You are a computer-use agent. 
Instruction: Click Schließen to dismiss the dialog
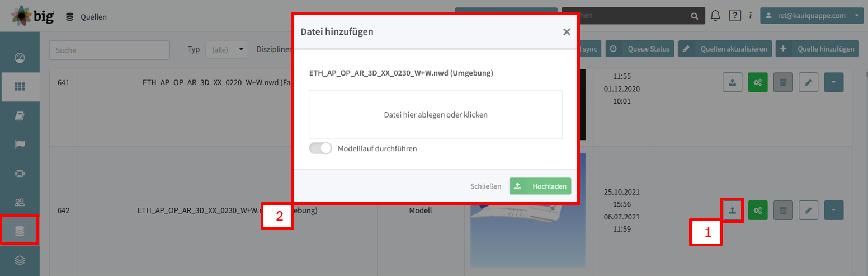[x=486, y=186]
